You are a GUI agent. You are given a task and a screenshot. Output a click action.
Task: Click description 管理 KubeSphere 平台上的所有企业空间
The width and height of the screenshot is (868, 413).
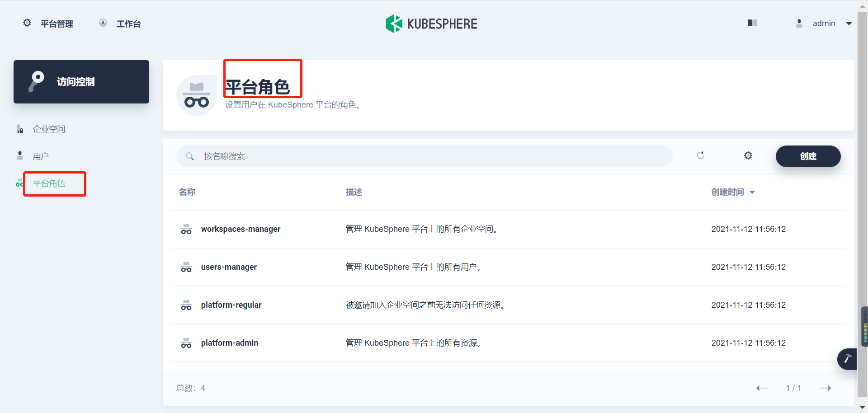pyautogui.click(x=421, y=229)
